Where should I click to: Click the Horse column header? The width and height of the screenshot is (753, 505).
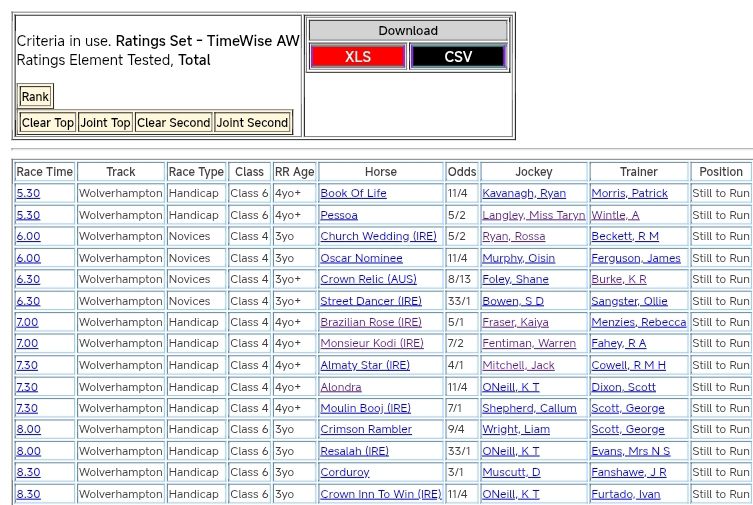[380, 172]
